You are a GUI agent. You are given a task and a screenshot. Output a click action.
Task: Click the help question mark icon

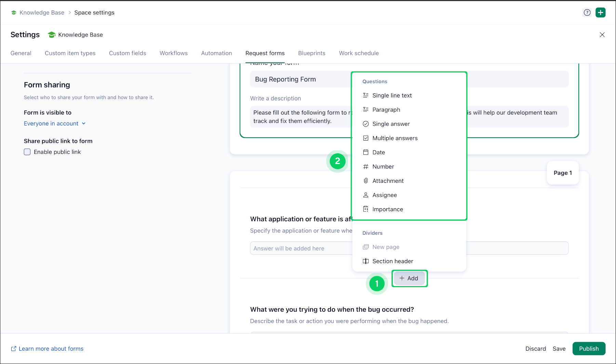[587, 13]
